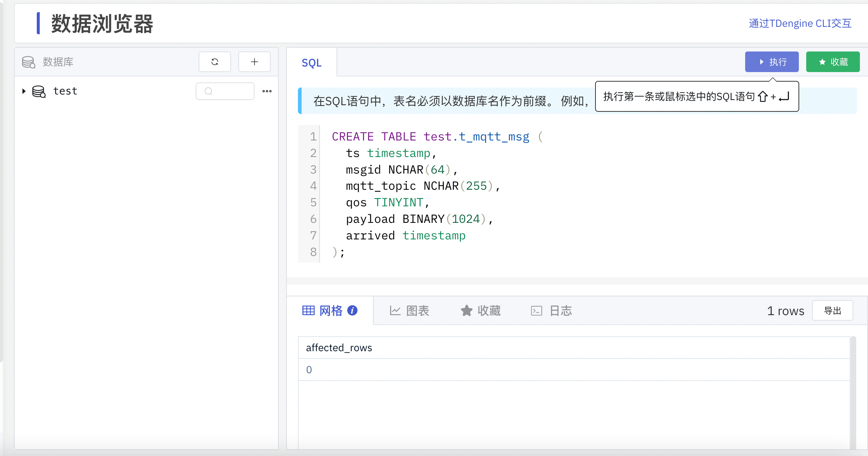868x456 pixels.
Task: Click the green 收藏 button to favorite the query
Action: (833, 62)
